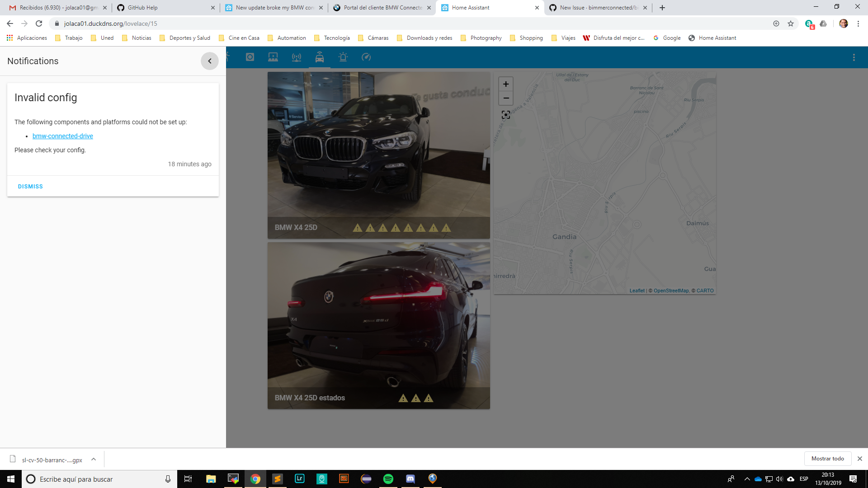Reset the map focus

click(x=506, y=115)
